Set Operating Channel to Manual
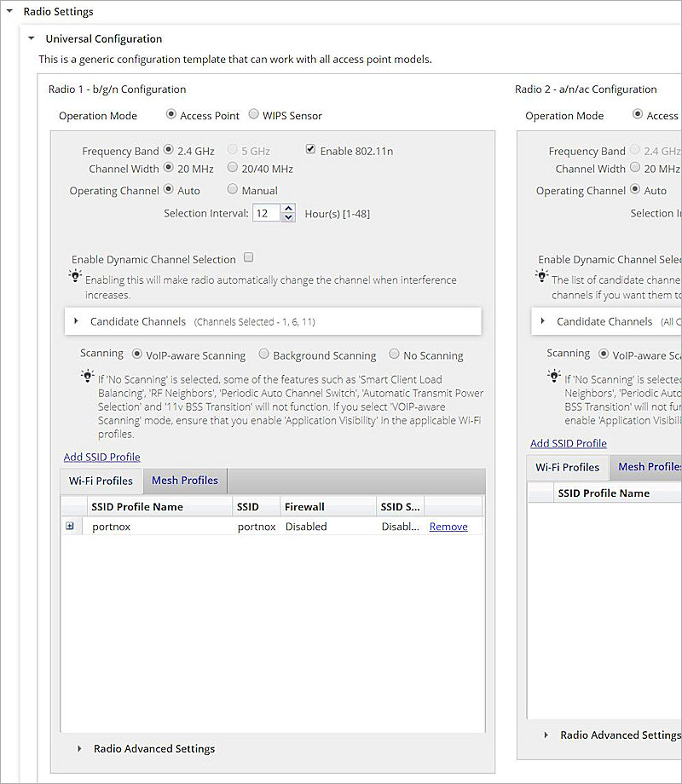Image resolution: width=682 pixels, height=784 pixels. point(233,190)
